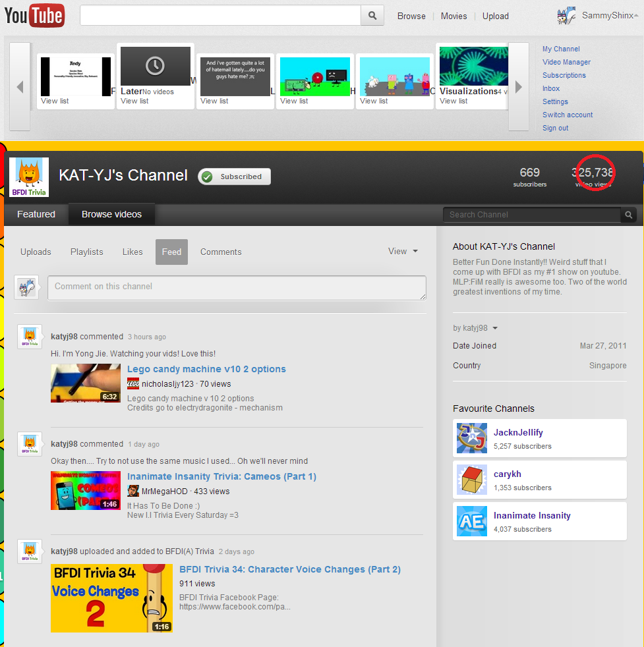Click 'View list' under the Visualizations playlist
This screenshot has height=647, width=644.
tap(454, 101)
